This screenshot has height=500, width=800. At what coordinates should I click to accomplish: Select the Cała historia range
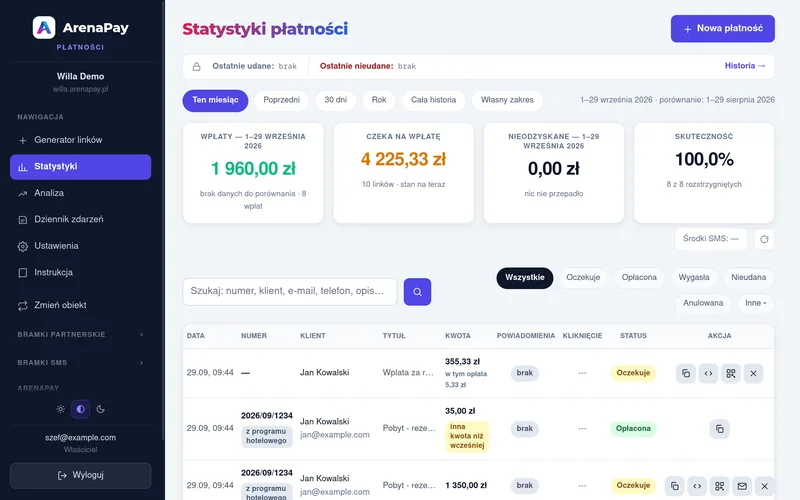(x=434, y=100)
